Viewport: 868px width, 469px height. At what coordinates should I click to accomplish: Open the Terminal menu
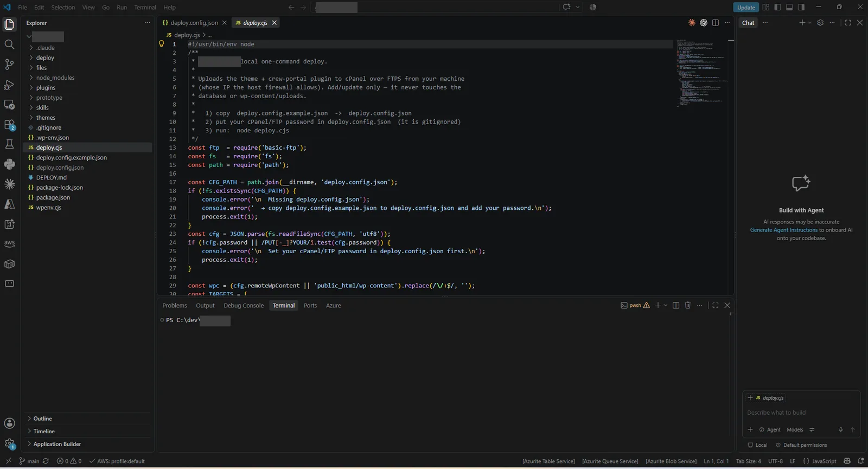tap(145, 7)
